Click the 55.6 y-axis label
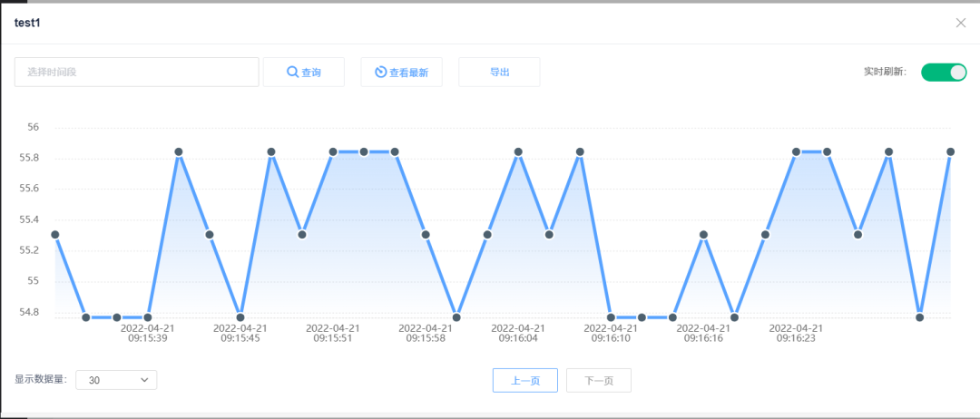980x419 pixels. click(x=29, y=189)
